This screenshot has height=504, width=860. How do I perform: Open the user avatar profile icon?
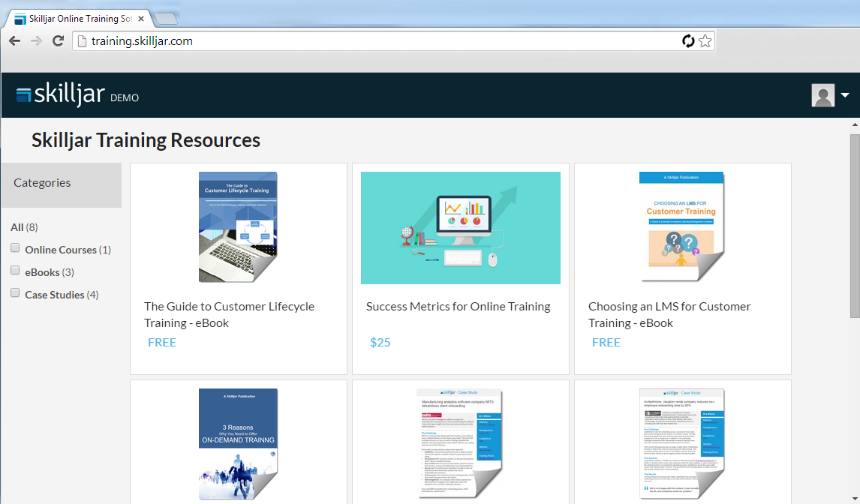(x=823, y=95)
